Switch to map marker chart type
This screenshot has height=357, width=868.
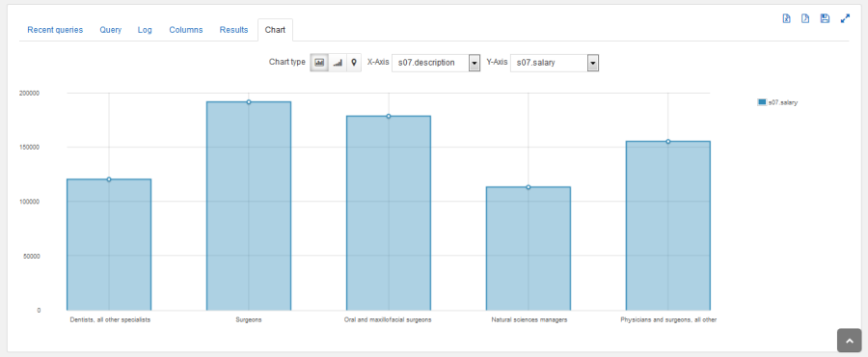(354, 63)
